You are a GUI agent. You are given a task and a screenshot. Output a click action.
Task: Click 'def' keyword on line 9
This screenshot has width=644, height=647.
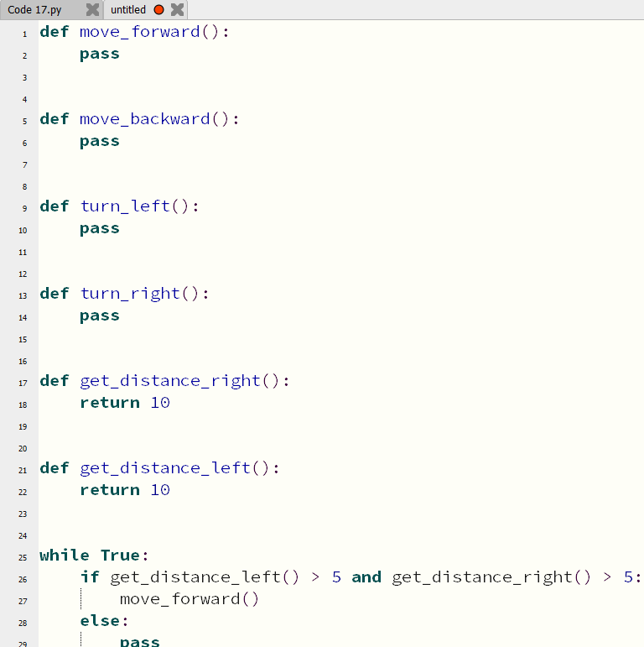click(x=55, y=206)
